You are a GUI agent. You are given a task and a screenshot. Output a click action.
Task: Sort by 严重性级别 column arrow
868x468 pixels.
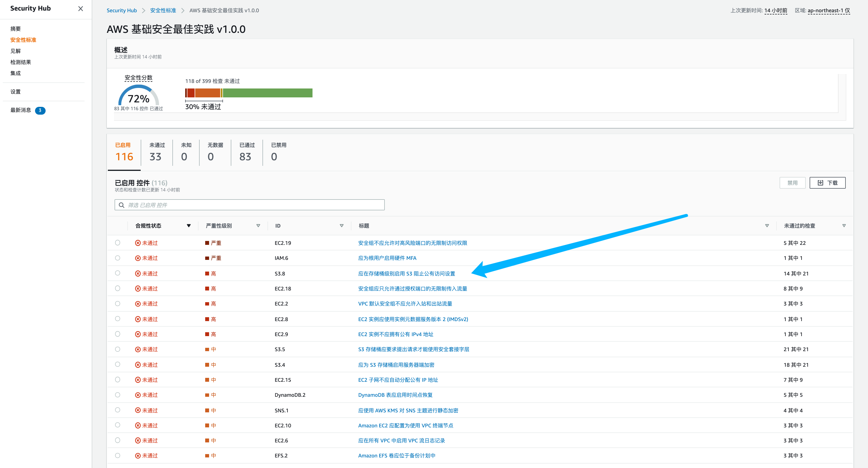pos(258,226)
